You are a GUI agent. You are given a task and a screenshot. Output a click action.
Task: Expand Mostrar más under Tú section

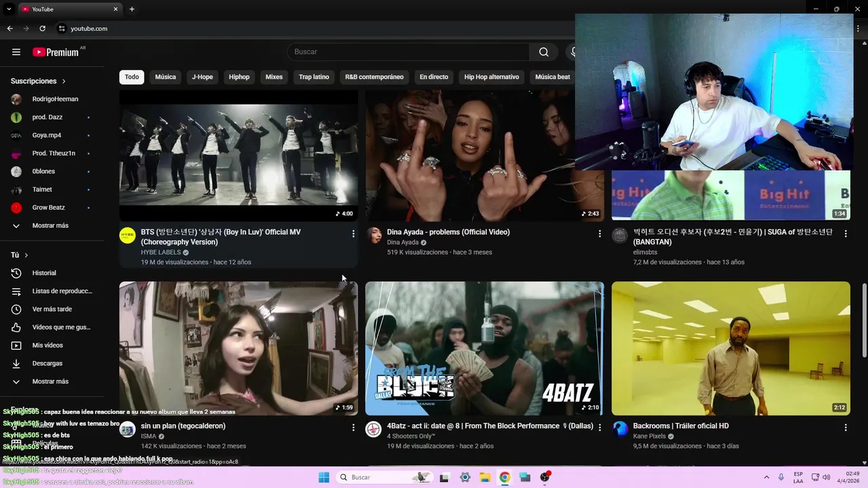pos(52,382)
